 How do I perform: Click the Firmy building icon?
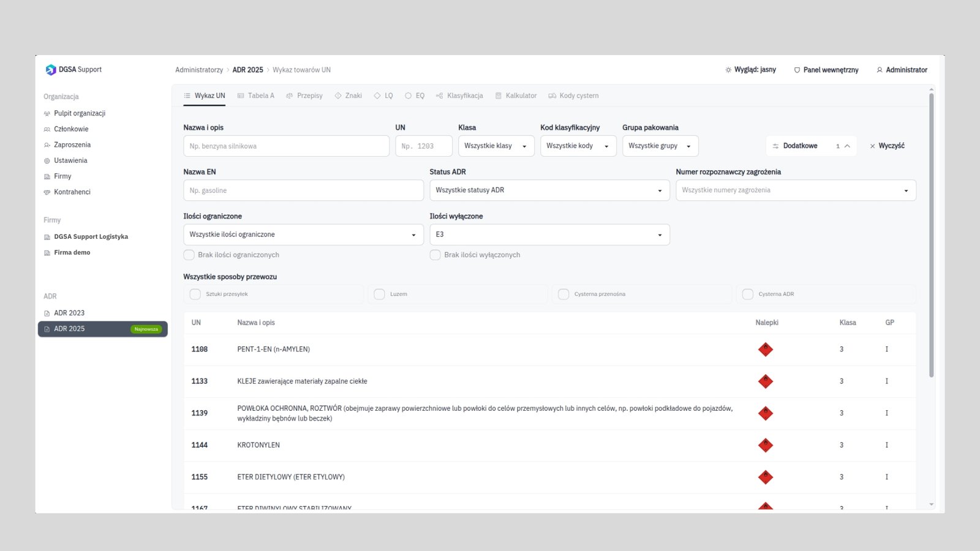tap(47, 176)
